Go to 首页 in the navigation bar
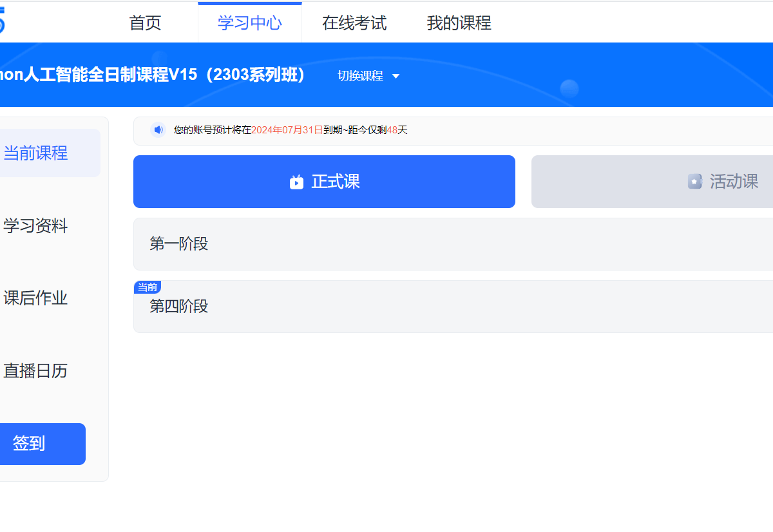The width and height of the screenshot is (773, 532). [145, 22]
